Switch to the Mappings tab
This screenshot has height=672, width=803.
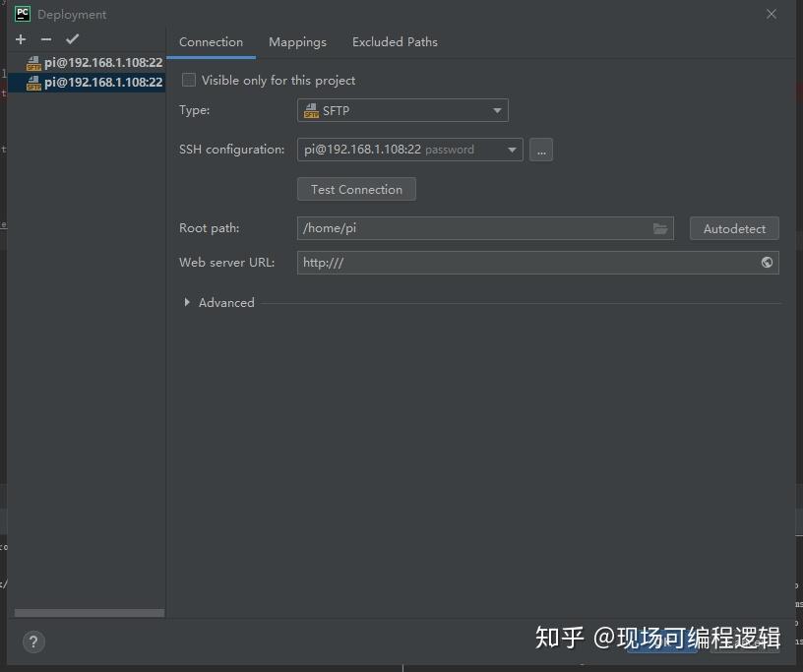tap(297, 42)
